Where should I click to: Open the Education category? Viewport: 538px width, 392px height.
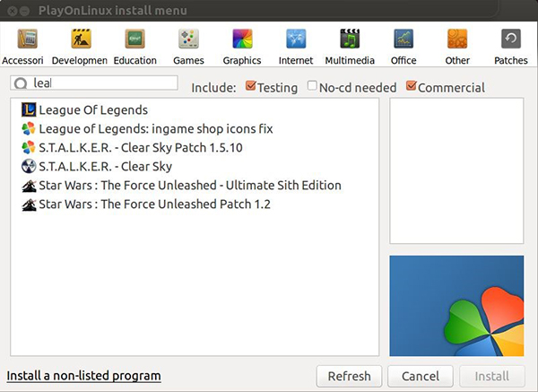(x=134, y=48)
